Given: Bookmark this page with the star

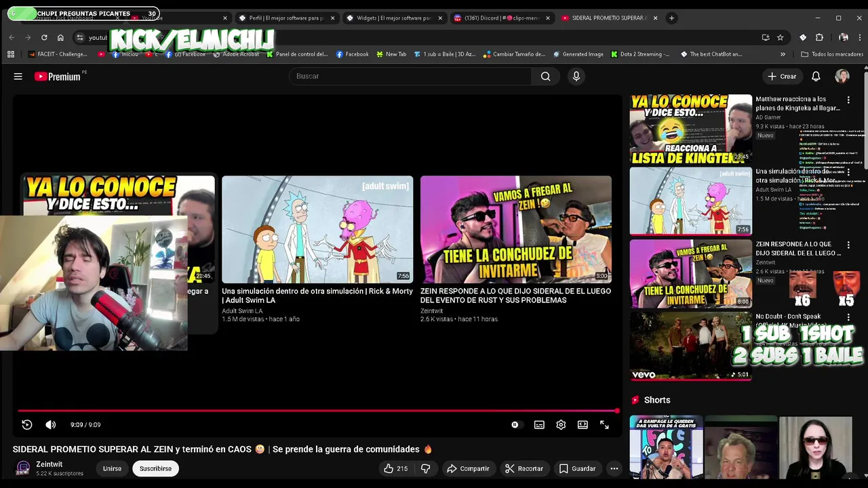Looking at the screenshot, I should pyautogui.click(x=781, y=38).
